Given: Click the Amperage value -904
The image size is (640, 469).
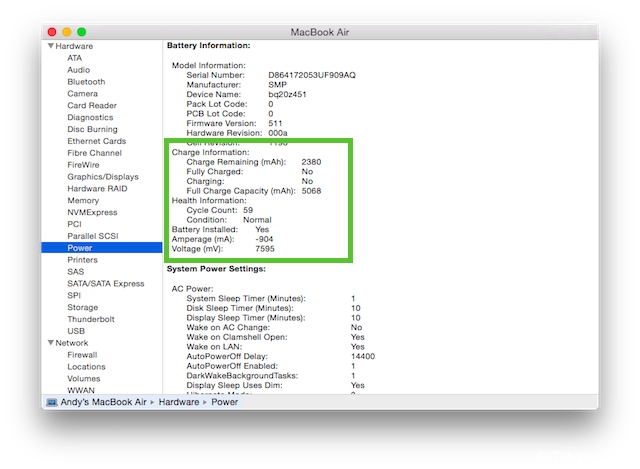Looking at the screenshot, I should pyautogui.click(x=264, y=239).
